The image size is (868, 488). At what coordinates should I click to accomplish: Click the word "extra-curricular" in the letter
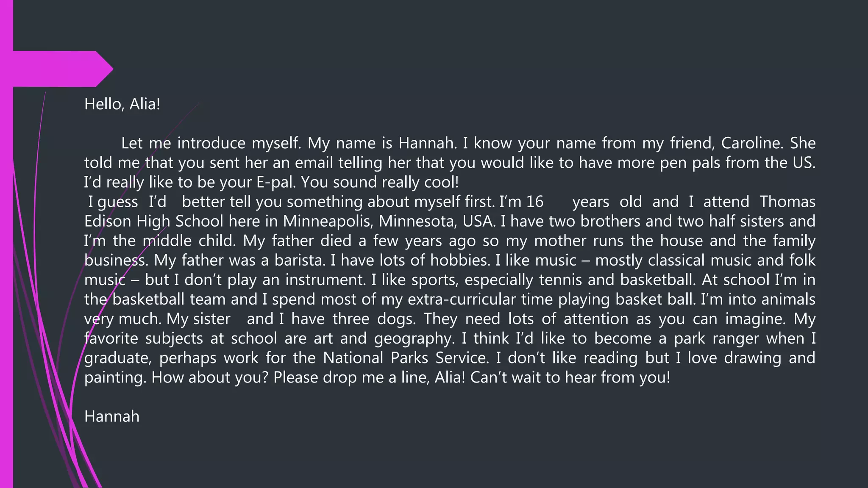[x=462, y=299]
